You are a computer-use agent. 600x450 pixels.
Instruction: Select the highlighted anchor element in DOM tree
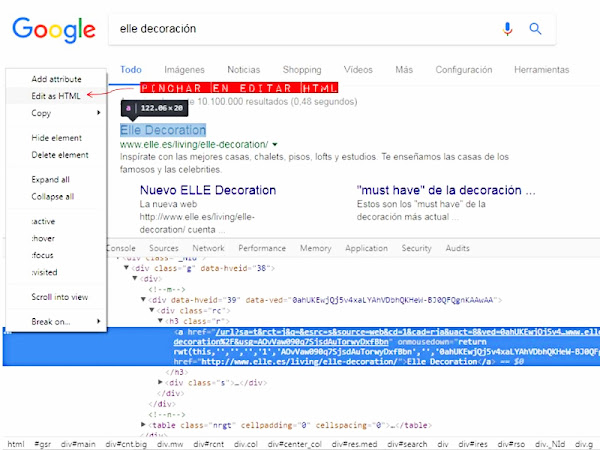click(x=301, y=347)
